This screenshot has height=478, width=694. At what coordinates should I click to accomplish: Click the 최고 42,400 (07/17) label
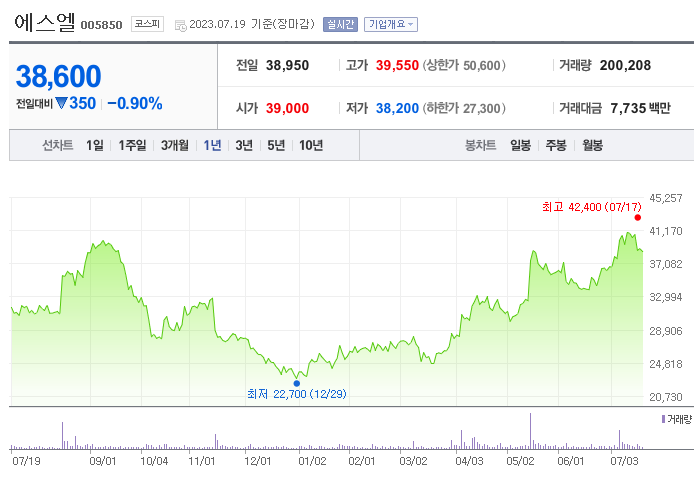[x=592, y=207]
